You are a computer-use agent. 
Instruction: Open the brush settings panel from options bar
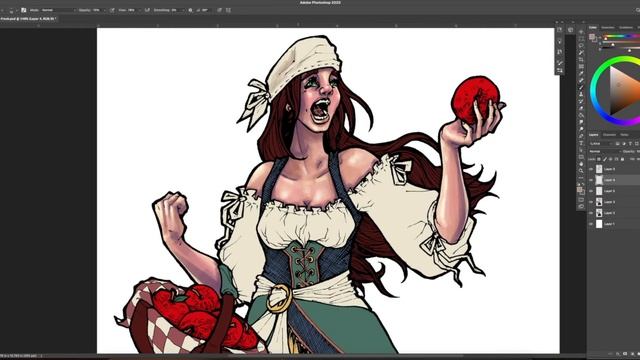click(x=24, y=10)
